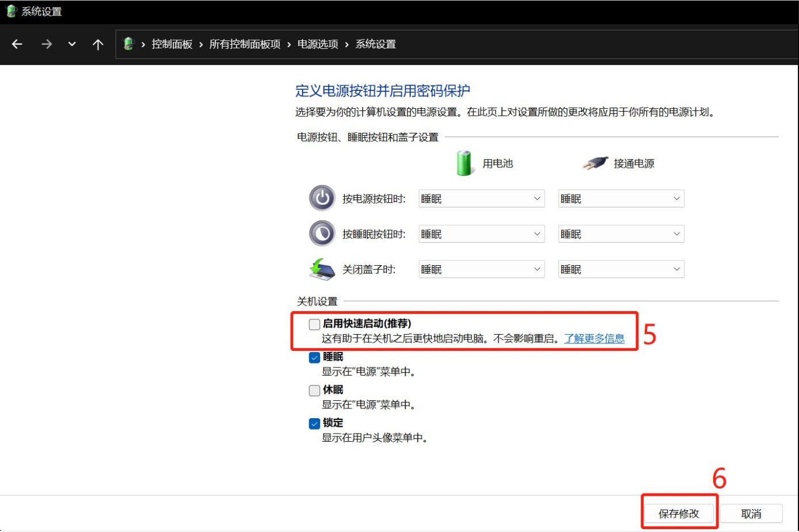Click the sleep button icon
Image resolution: width=799 pixels, height=532 pixels.
coord(322,234)
